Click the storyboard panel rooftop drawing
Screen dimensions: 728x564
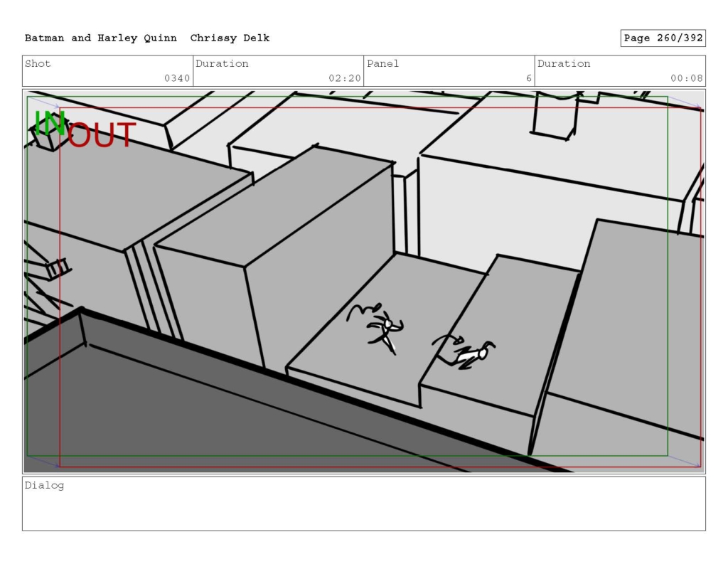(364, 282)
